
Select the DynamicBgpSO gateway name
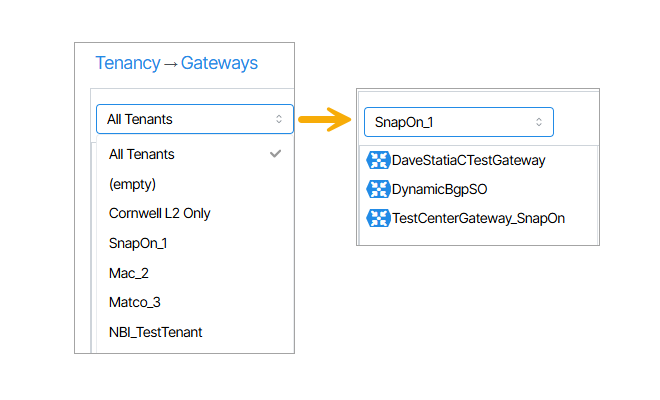point(439,189)
